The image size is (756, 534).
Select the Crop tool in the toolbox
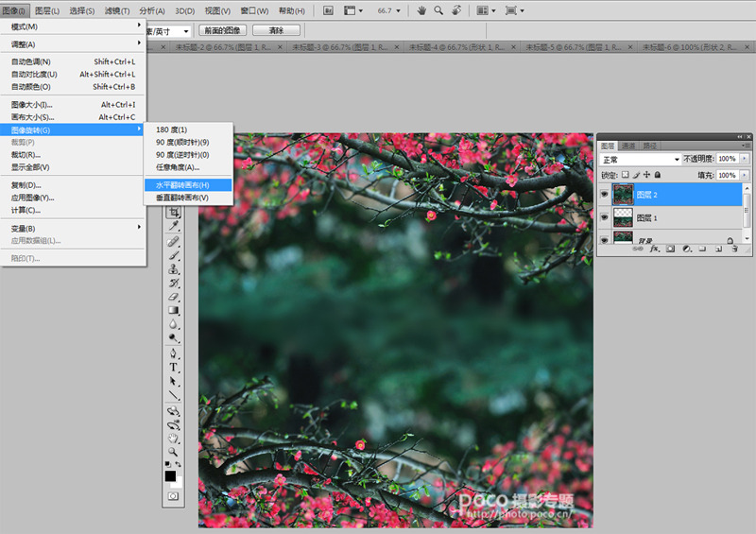click(174, 212)
